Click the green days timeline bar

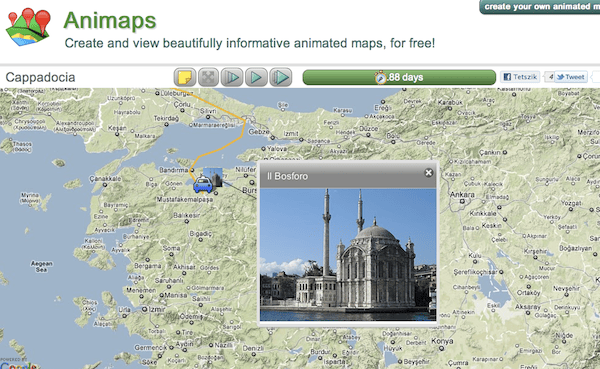click(399, 77)
